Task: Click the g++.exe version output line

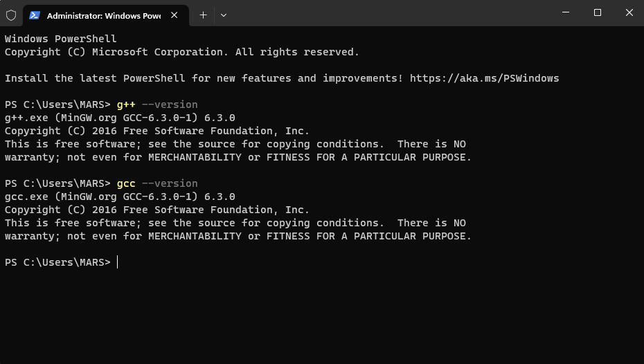Action: coord(120,118)
